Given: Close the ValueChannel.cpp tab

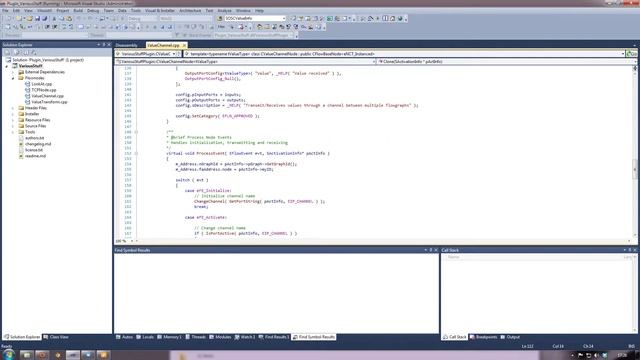Looking at the screenshot, I should click(x=184, y=45).
